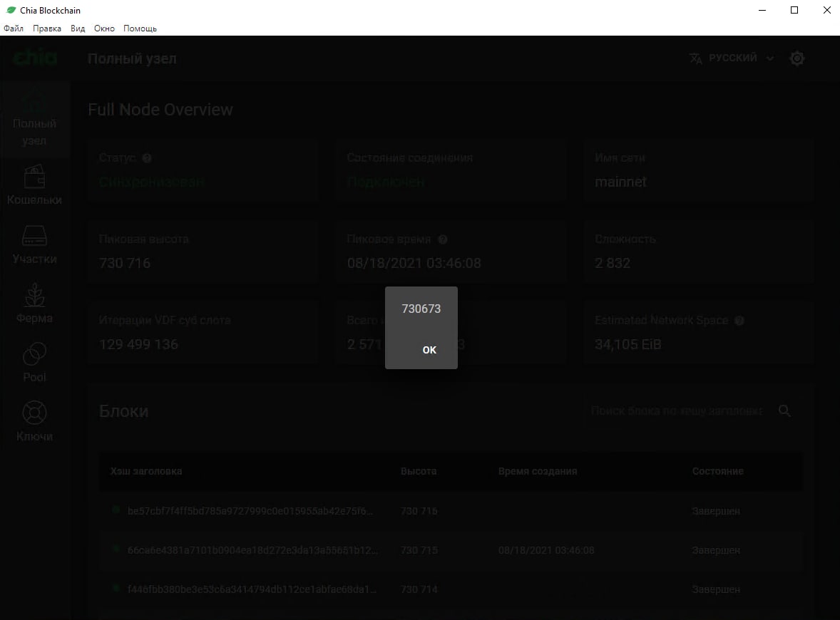This screenshot has width=840, height=620.
Task: Click the 34,105 EiB network space value
Action: (x=628, y=344)
